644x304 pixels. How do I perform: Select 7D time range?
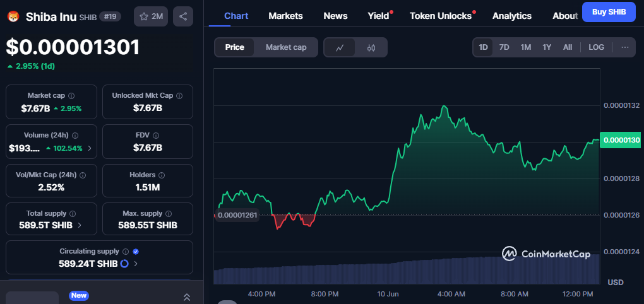coord(504,47)
